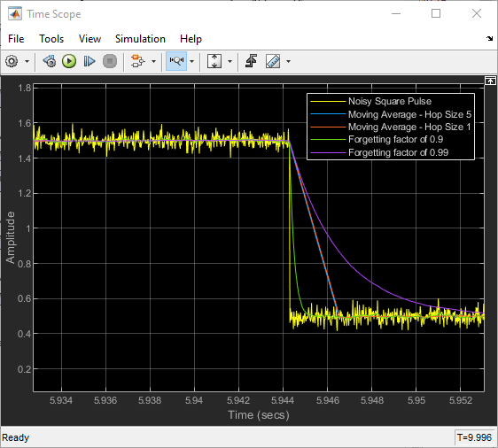Click the highlight Simulink block icon
498x448 pixels.
[138, 61]
